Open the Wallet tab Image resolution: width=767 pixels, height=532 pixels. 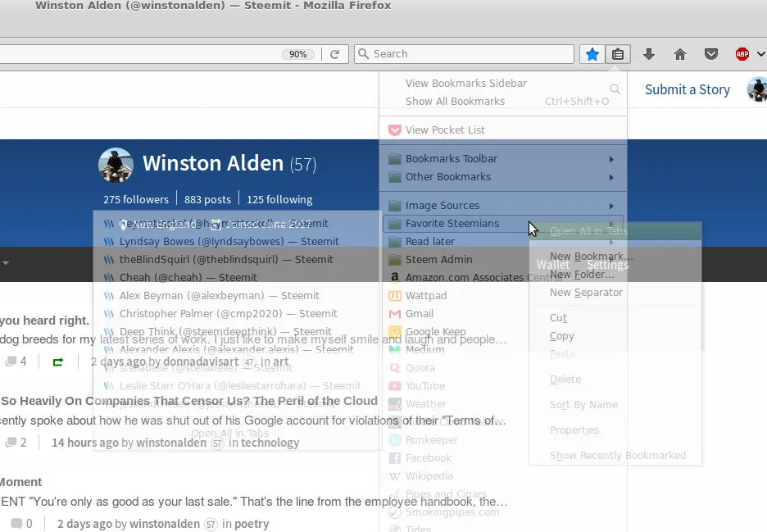[x=553, y=265]
